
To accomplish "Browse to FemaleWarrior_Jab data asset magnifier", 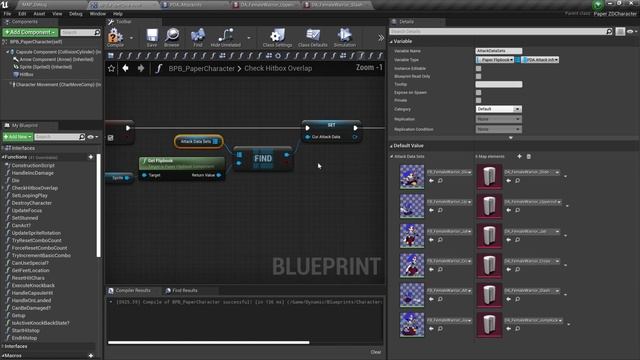I will click(518, 240).
